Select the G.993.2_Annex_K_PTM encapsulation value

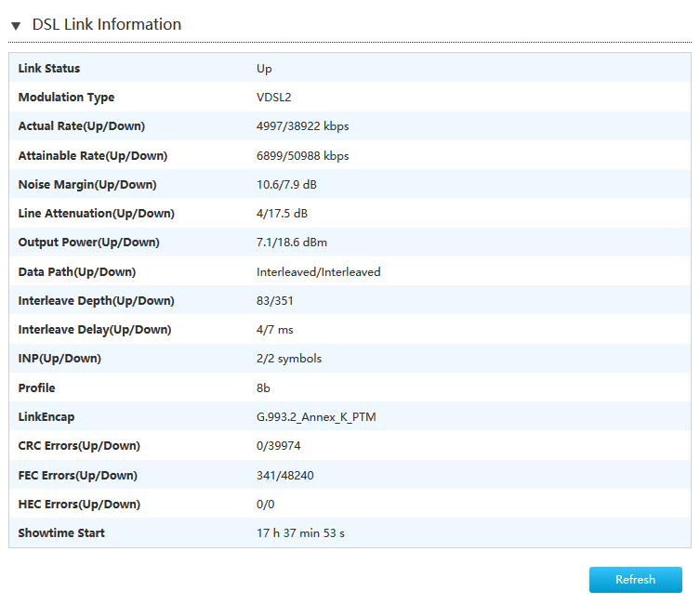(316, 417)
